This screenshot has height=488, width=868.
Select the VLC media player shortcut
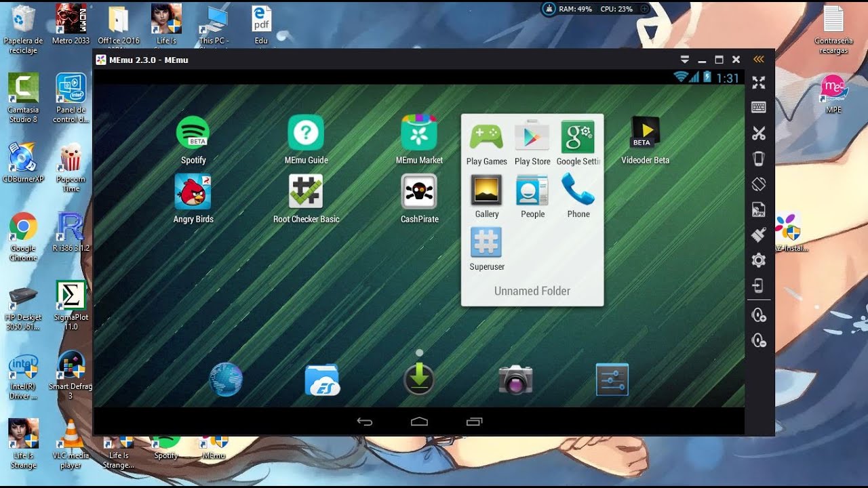(x=71, y=445)
